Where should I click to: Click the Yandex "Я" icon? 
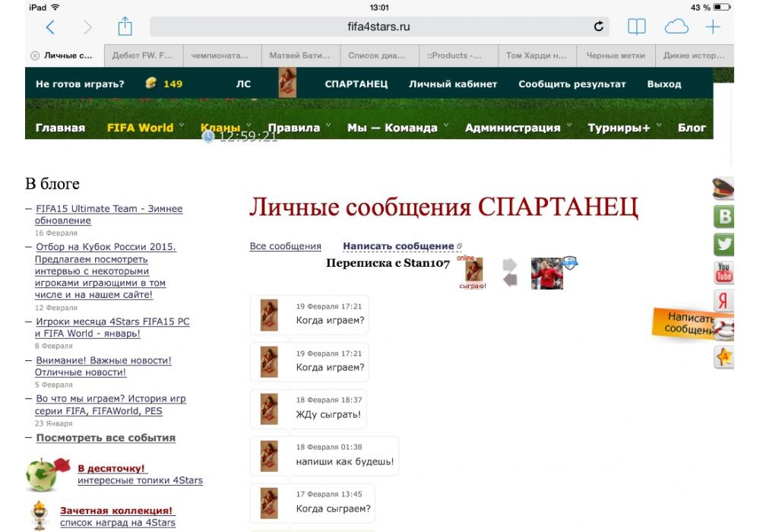(x=724, y=300)
